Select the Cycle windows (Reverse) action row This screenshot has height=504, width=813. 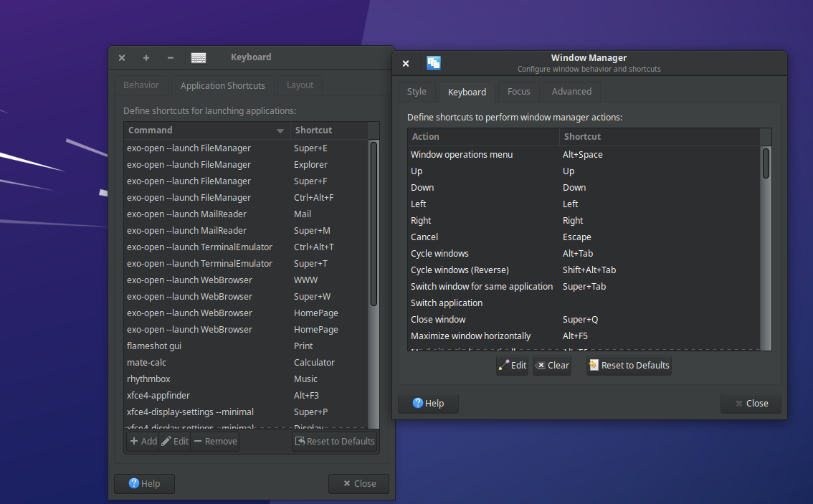click(480, 270)
